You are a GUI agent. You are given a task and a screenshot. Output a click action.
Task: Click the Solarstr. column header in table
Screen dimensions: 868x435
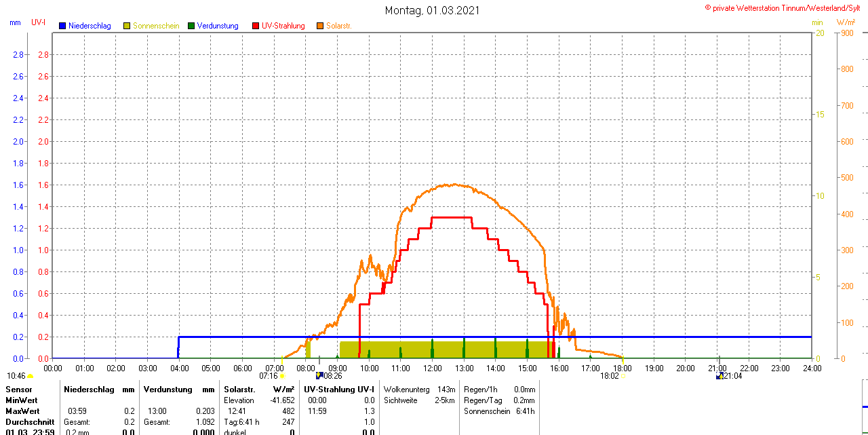(x=239, y=390)
